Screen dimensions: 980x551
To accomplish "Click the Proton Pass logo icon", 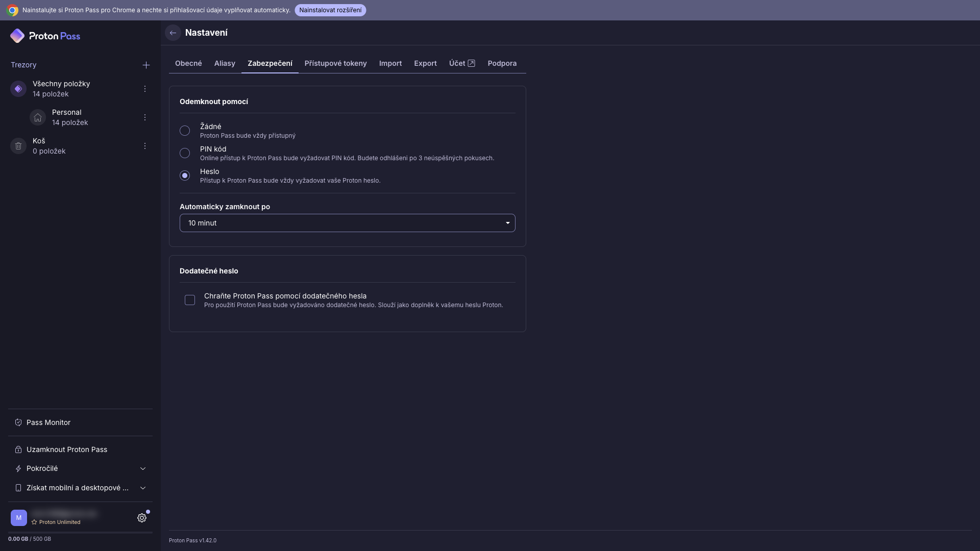I will click(x=17, y=36).
